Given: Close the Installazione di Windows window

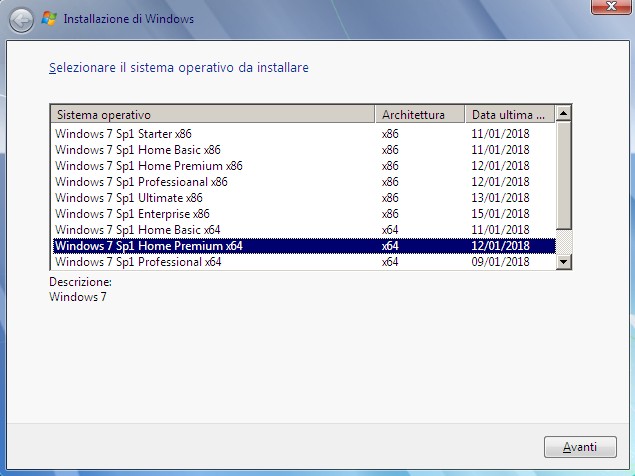Looking at the screenshot, I should click(x=611, y=6).
